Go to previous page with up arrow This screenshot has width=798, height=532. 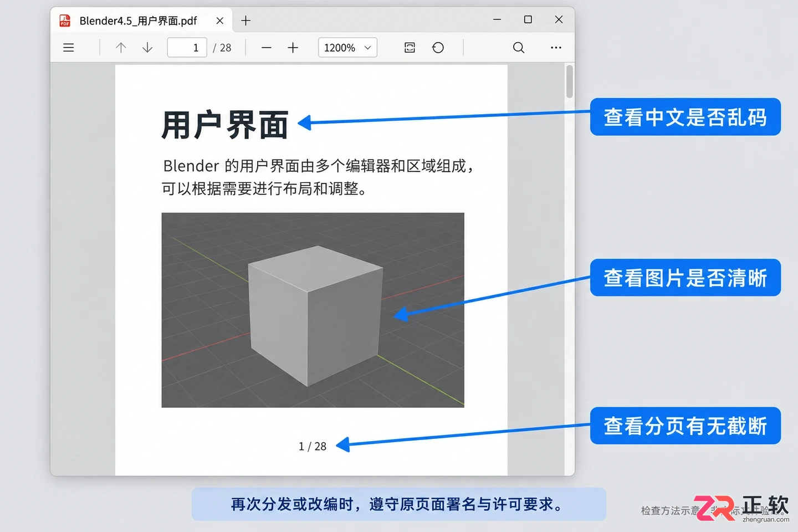[121, 48]
